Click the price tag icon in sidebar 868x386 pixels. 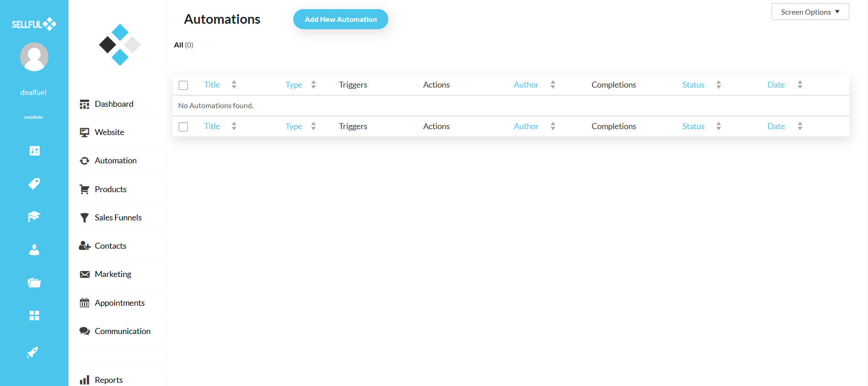[x=34, y=183]
